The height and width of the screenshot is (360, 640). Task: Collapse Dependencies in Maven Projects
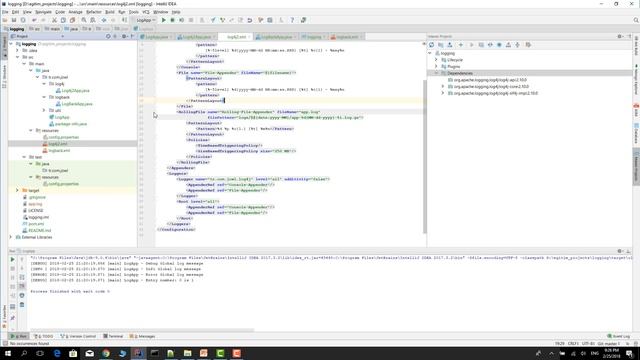436,73
